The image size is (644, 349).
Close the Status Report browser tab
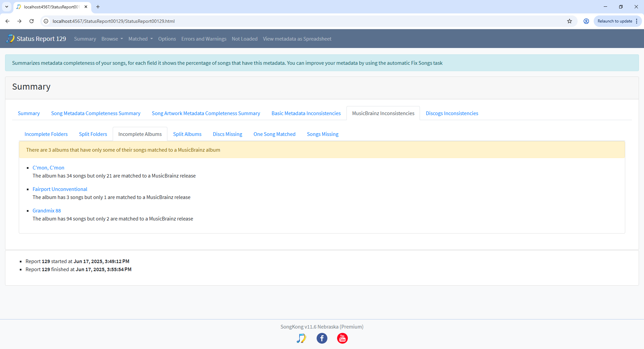click(86, 7)
